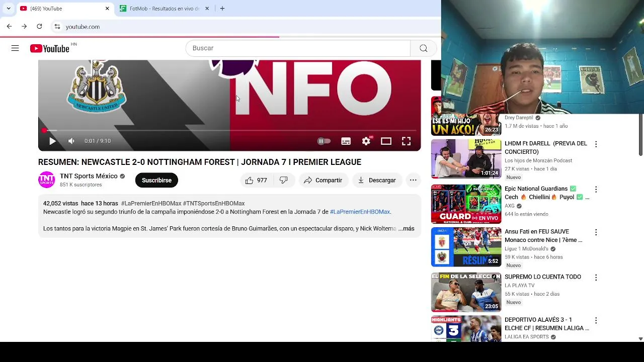Open LALIGA EA SPORTS channel name
Screen dimensions: 644x362
(x=526, y=337)
